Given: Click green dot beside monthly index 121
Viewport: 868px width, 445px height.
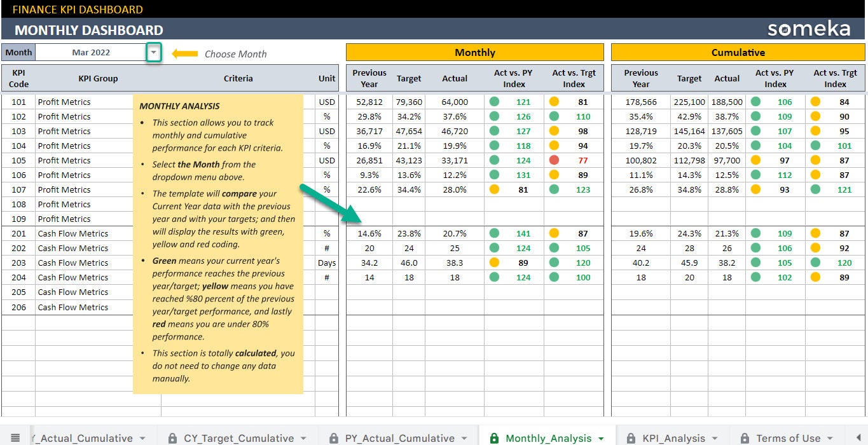Looking at the screenshot, I should [x=494, y=102].
